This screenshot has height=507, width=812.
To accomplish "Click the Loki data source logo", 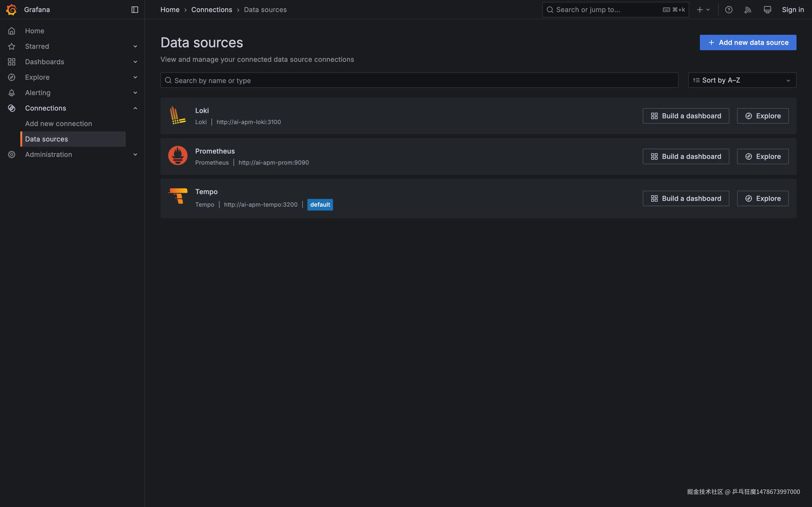I will coord(178,115).
